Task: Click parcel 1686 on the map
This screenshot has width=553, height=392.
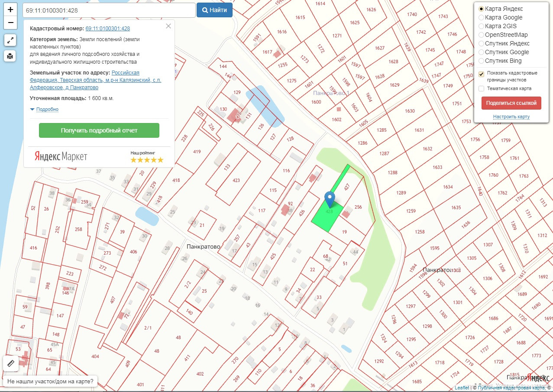Action: pyautogui.click(x=494, y=318)
